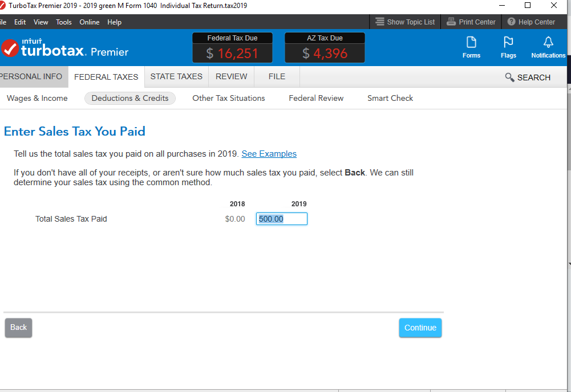This screenshot has height=392, width=571.
Task: Click the 2019 sales tax input field
Action: [281, 219]
